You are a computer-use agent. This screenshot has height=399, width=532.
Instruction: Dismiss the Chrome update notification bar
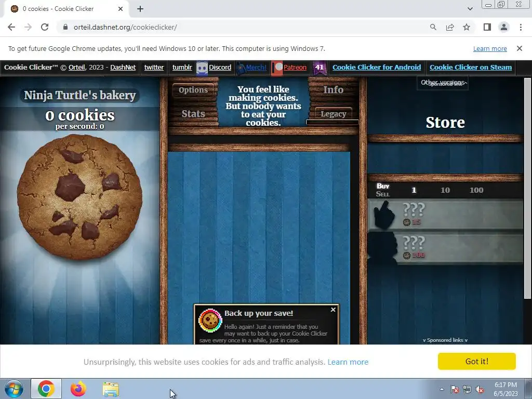(x=520, y=48)
